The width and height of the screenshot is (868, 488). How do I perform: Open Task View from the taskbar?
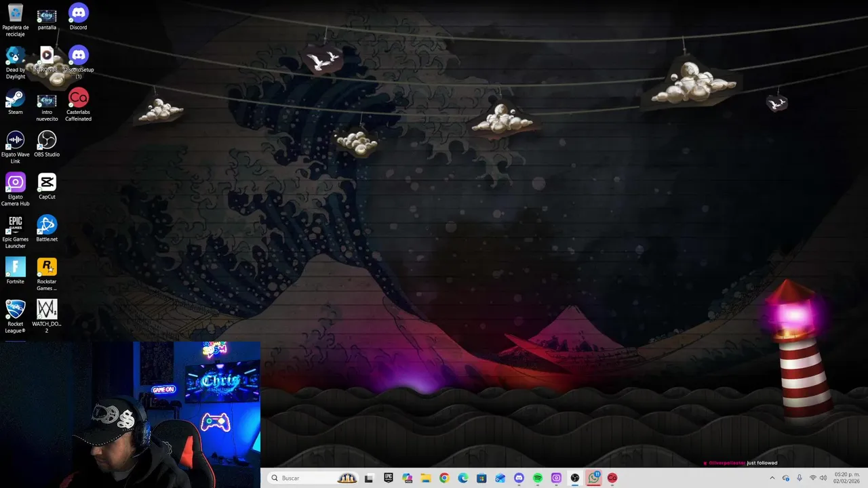pyautogui.click(x=369, y=478)
